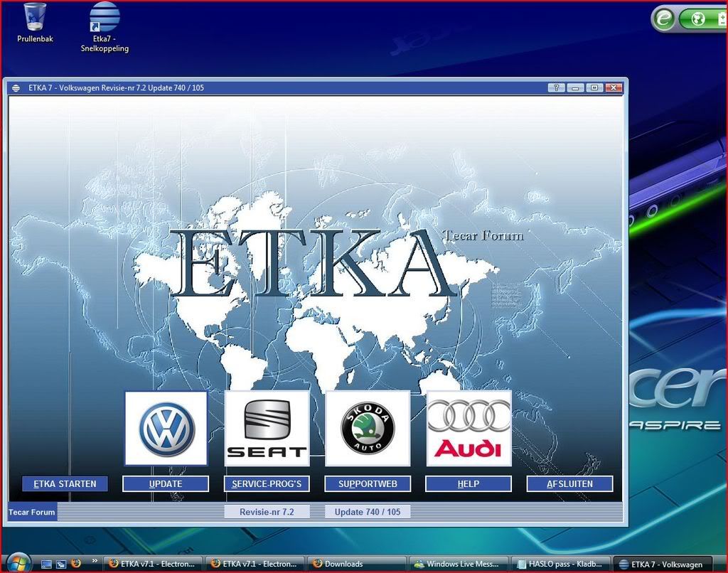Minimize the ETKA 7 window

[x=575, y=87]
